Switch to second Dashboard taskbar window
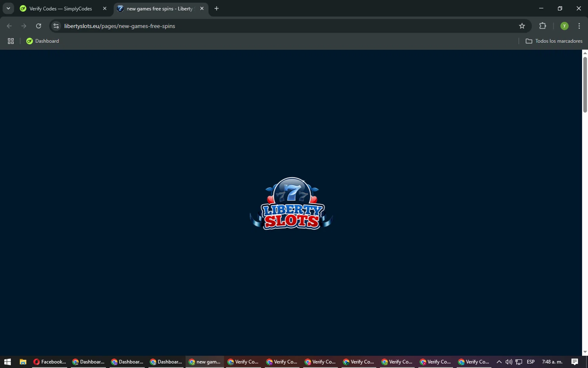Viewport: 588px width, 368px height. (127, 362)
